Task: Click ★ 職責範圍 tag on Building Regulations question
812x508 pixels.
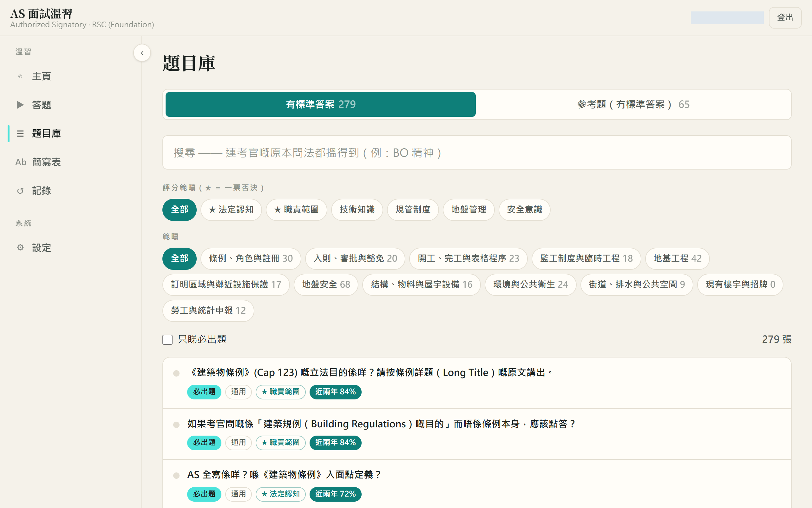Action: [x=280, y=443]
